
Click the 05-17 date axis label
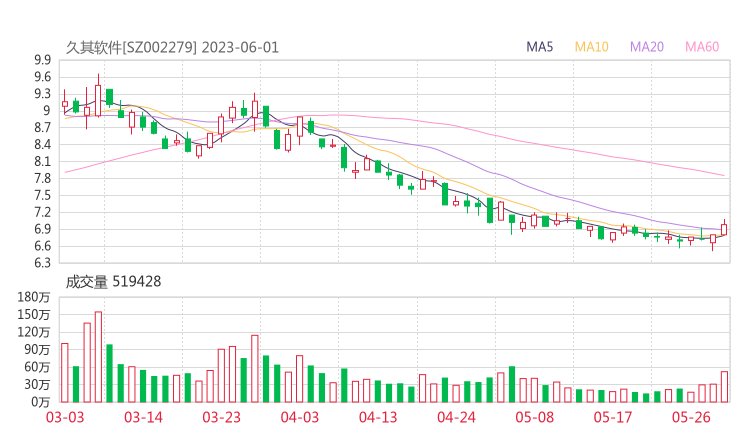(613, 417)
